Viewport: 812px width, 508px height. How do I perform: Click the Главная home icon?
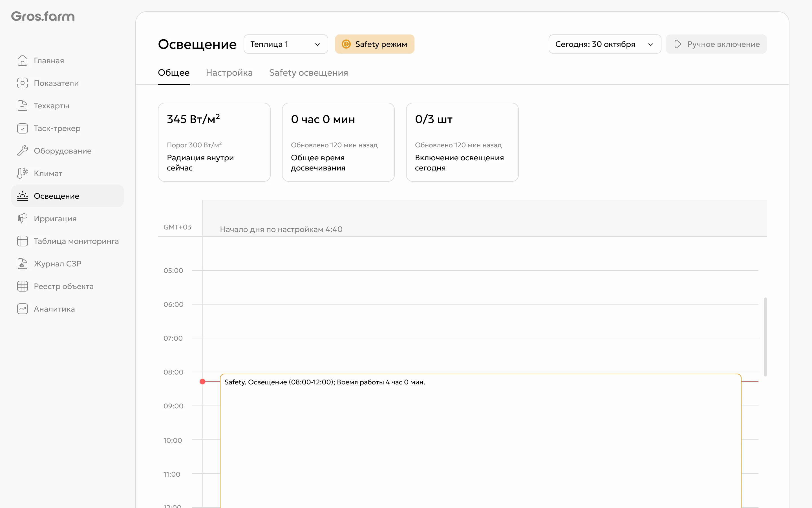coord(23,60)
